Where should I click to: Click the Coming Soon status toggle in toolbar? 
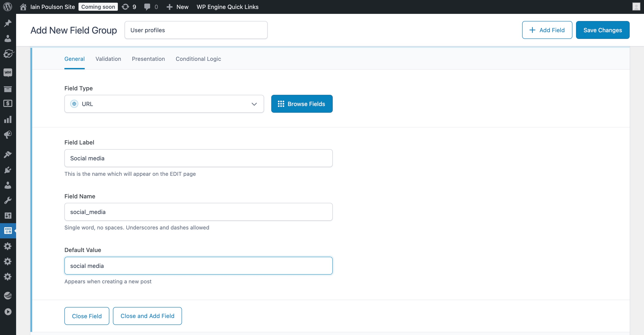pos(98,7)
